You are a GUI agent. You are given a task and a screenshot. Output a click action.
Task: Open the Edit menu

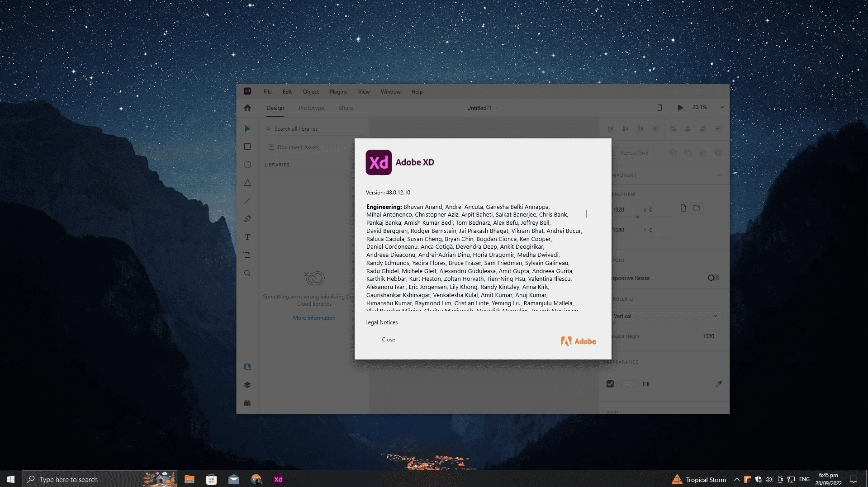[287, 92]
